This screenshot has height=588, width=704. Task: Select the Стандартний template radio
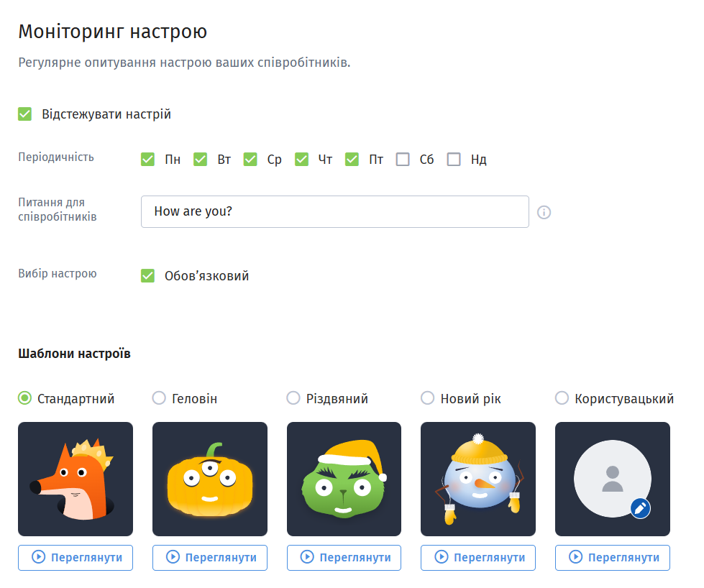pos(24,398)
